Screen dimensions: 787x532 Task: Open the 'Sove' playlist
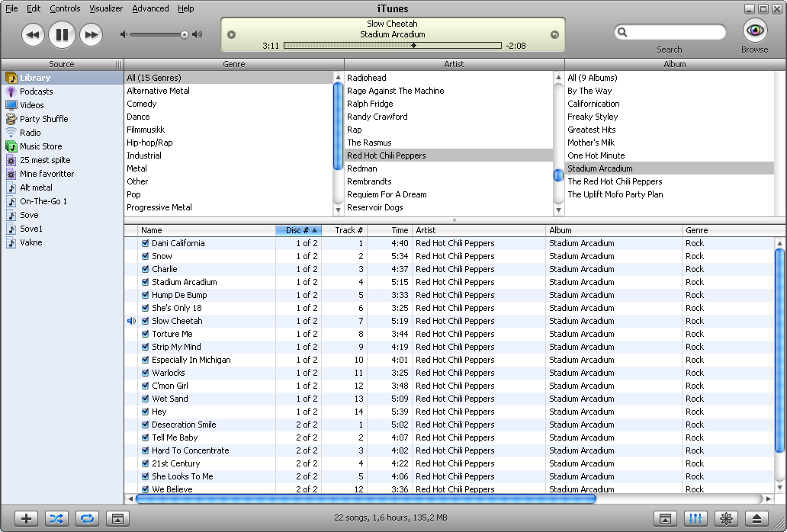click(x=63, y=215)
